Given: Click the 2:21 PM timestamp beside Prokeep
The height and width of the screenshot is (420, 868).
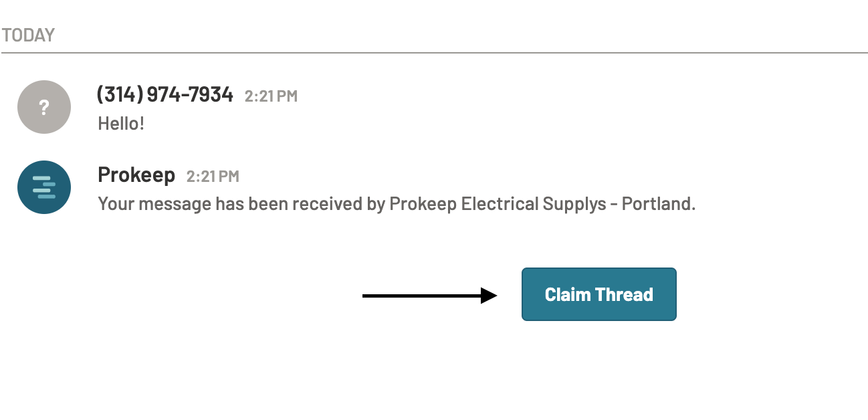Looking at the screenshot, I should (x=213, y=177).
